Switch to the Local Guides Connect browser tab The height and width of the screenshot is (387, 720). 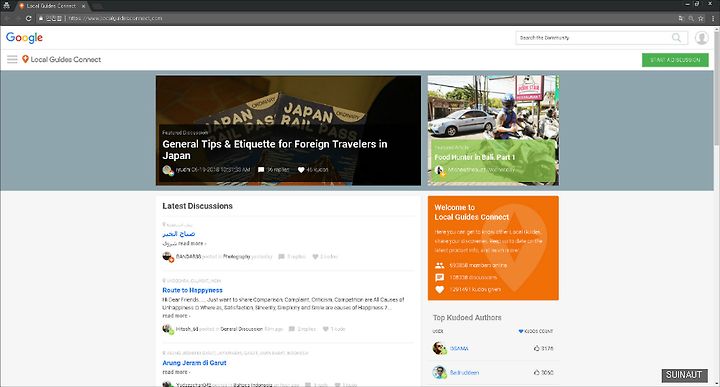tap(51, 6)
